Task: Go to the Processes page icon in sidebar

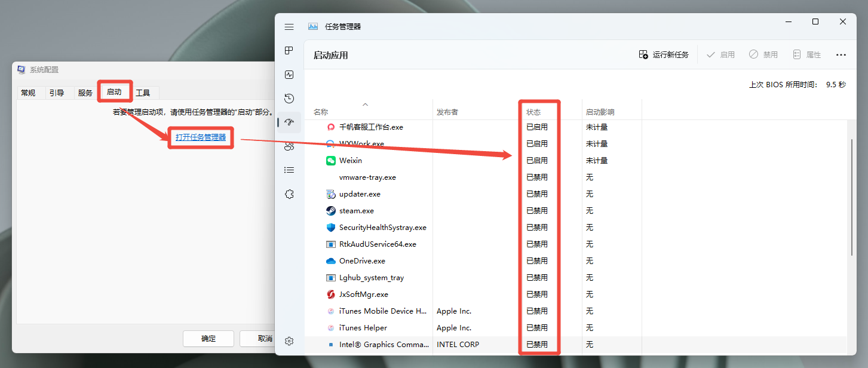Action: pos(289,51)
